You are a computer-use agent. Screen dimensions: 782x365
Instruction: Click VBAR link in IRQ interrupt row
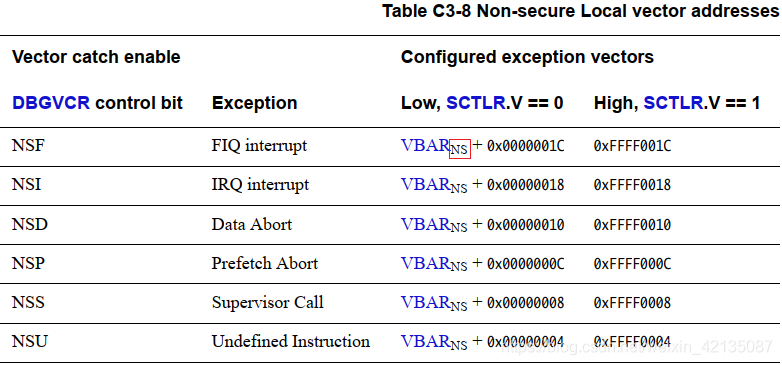(x=425, y=184)
